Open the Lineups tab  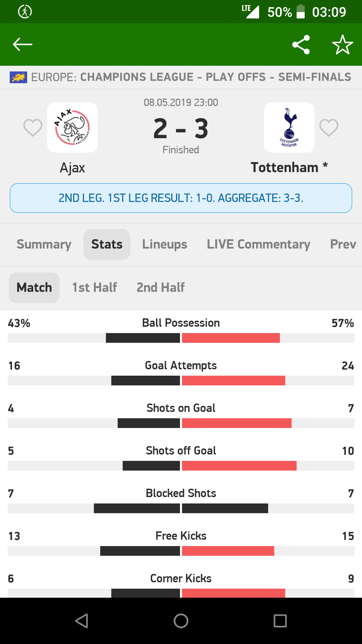click(x=165, y=244)
